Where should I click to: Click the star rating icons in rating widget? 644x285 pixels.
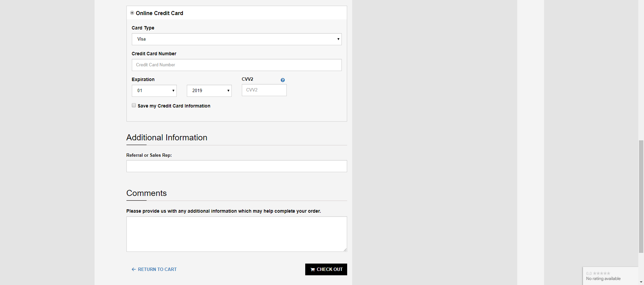[x=601, y=274]
